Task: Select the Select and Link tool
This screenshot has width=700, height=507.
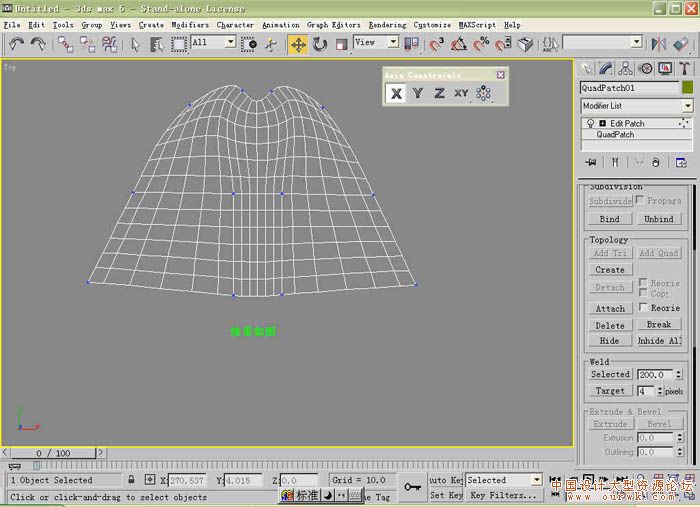Action: (66, 44)
